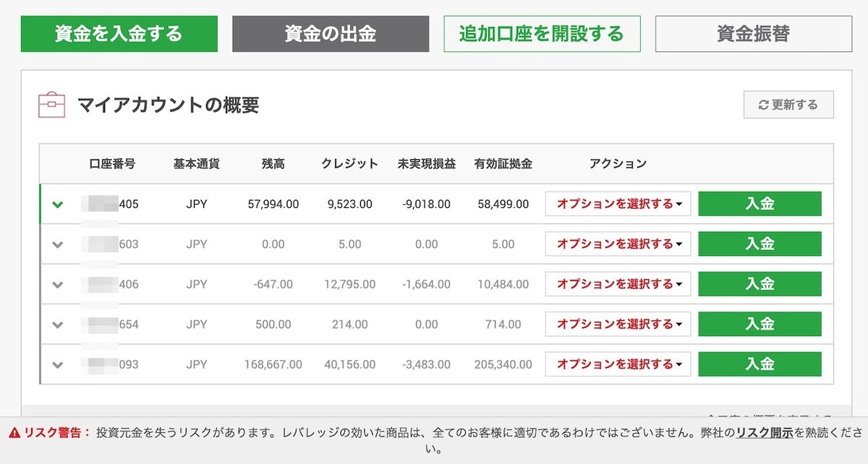Click equity value 58,499.00
This screenshot has width=868, height=464.
503,205
